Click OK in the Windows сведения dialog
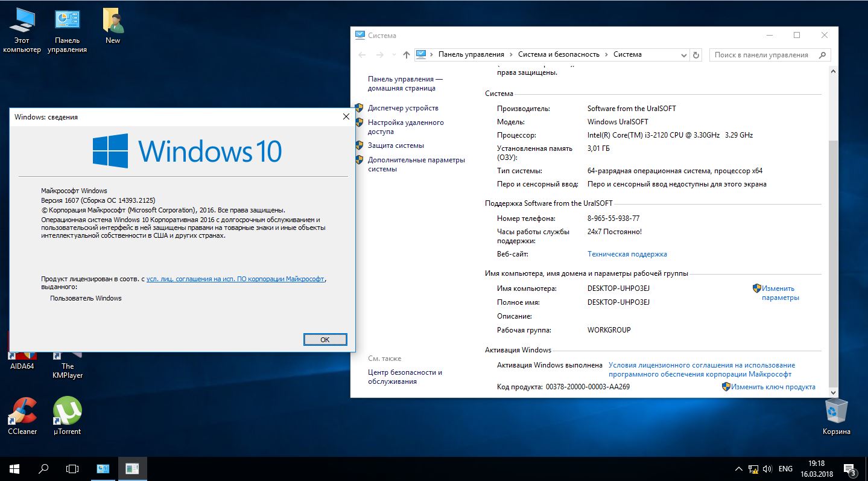The height and width of the screenshot is (481, 868). click(325, 339)
